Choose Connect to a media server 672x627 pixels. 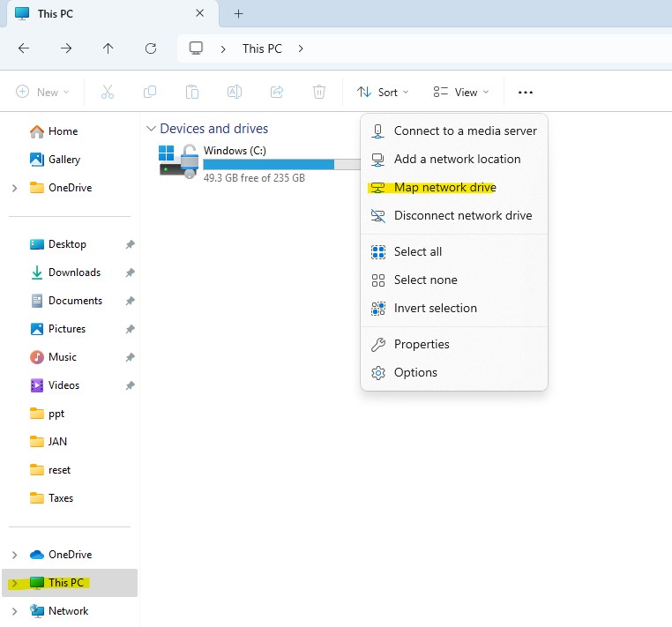454,131
